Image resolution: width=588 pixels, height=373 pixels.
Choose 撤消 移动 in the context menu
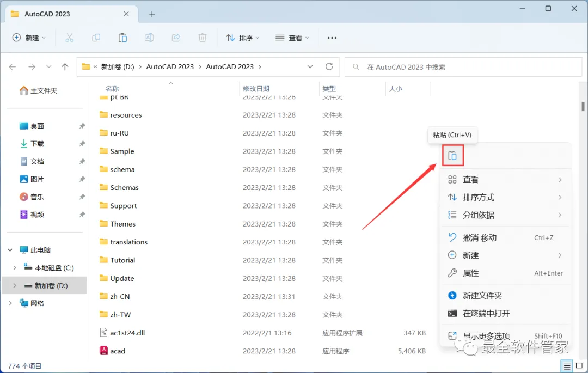[x=506, y=237]
